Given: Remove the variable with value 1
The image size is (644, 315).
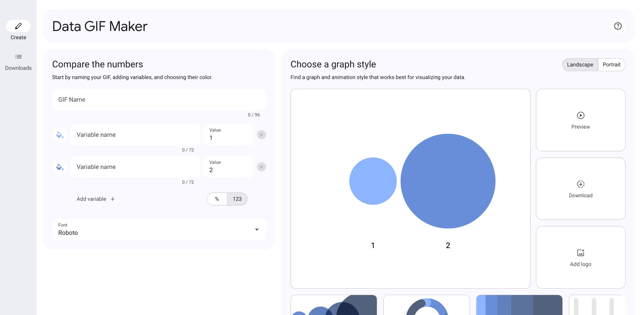Looking at the screenshot, I should (x=261, y=135).
